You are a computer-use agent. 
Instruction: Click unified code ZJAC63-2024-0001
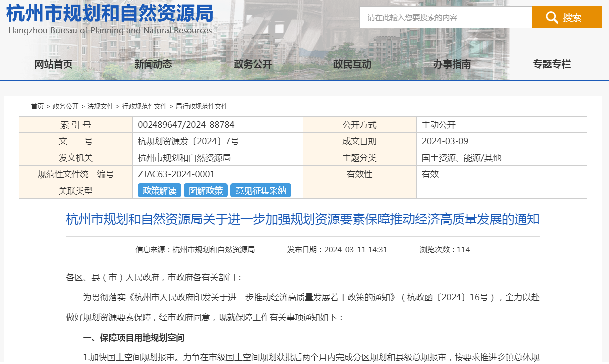click(x=176, y=174)
